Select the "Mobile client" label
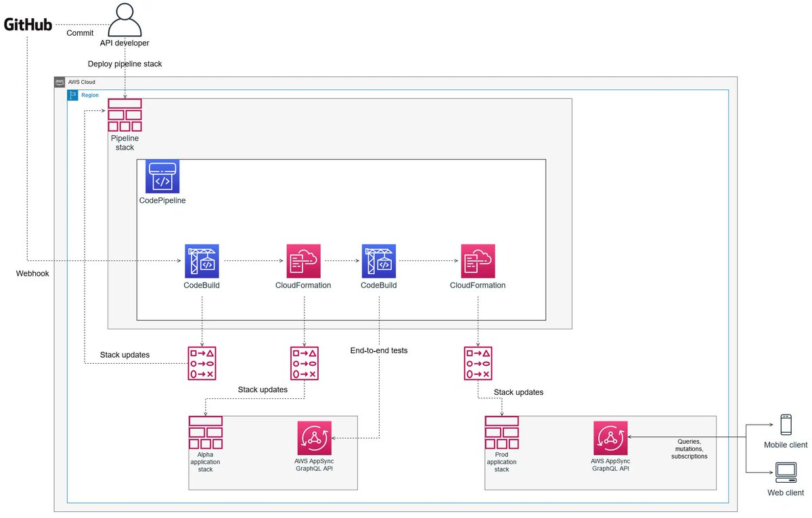Screen dimensions: 812x518 click(x=786, y=445)
